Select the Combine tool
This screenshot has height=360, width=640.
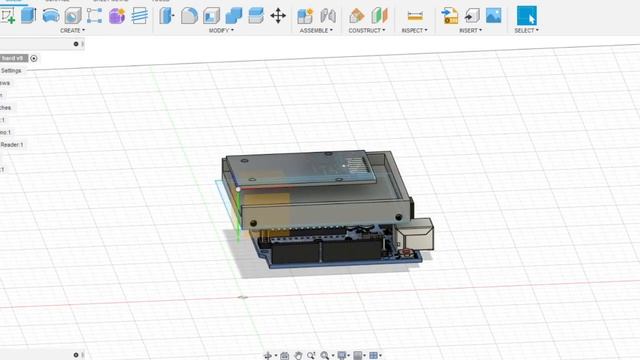point(233,16)
